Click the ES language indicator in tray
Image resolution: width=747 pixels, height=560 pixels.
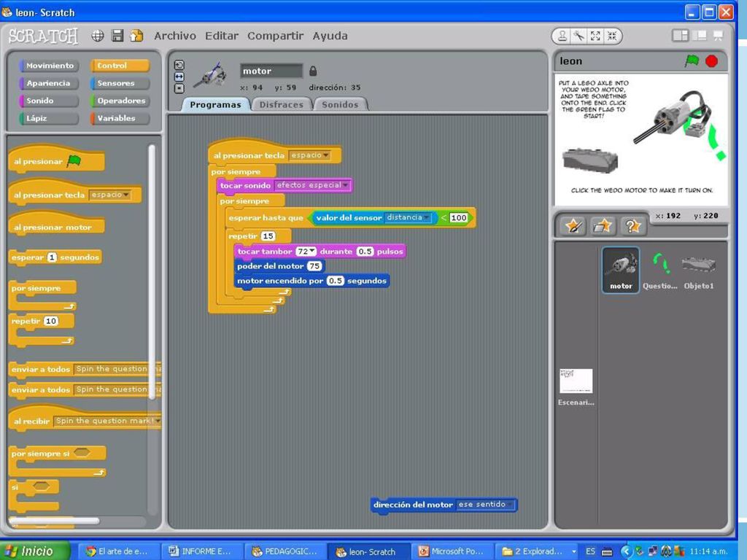(590, 551)
